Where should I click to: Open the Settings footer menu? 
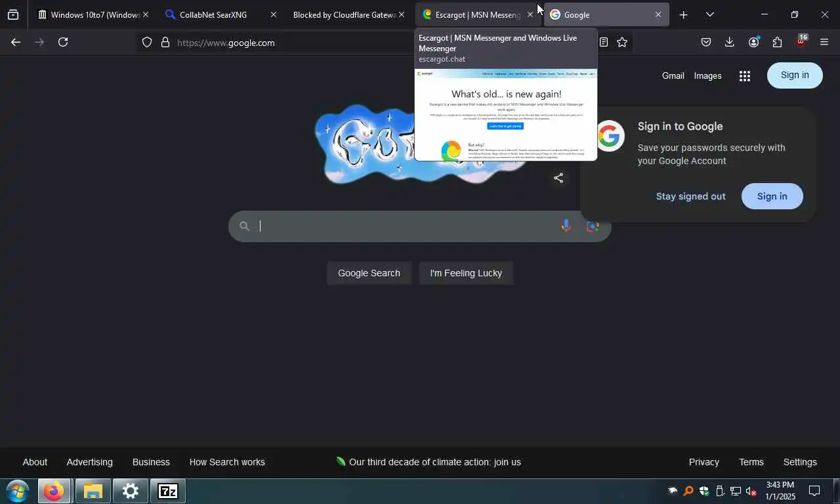(799, 462)
